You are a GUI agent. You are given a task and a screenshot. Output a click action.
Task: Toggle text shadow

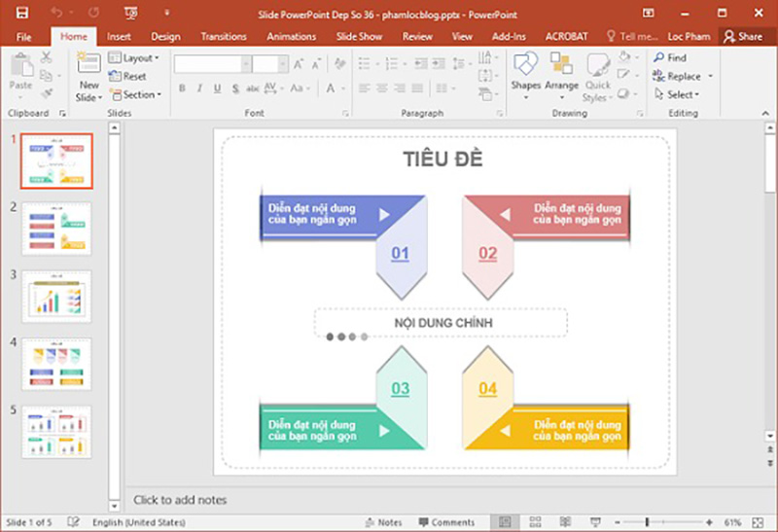click(235, 89)
